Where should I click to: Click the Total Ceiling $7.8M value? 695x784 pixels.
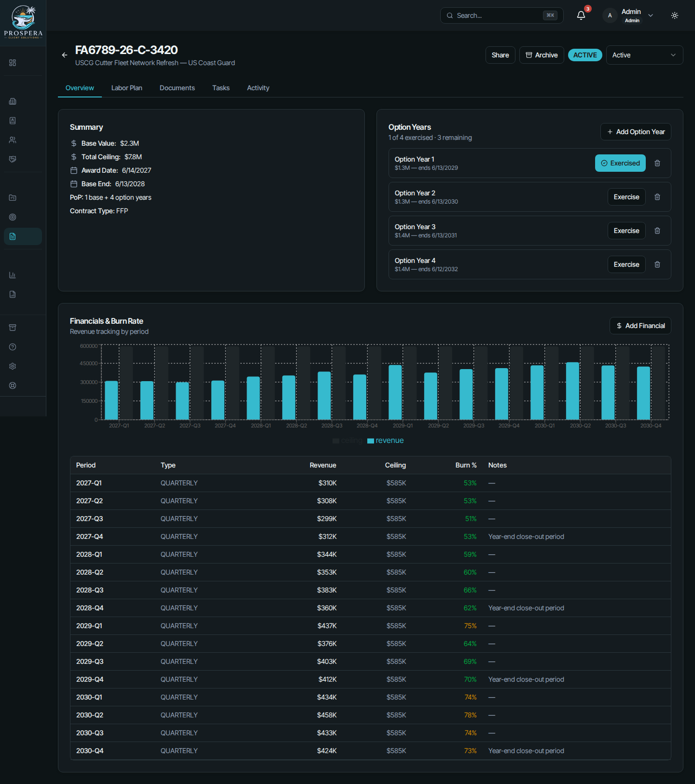pyautogui.click(x=133, y=157)
